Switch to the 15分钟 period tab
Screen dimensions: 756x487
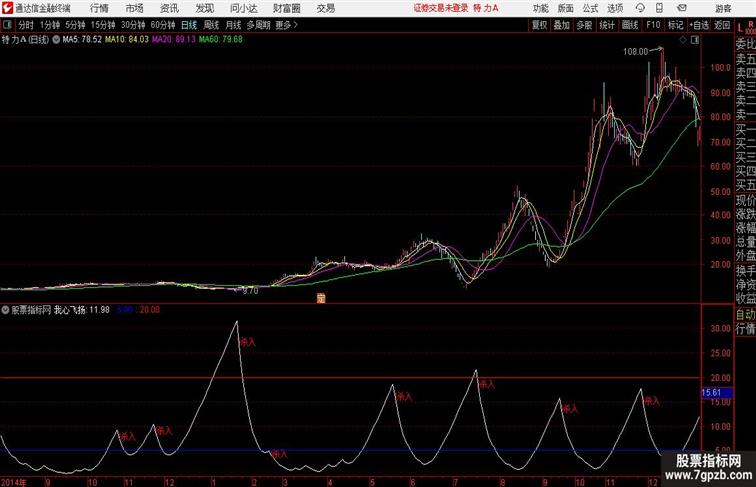point(103,25)
